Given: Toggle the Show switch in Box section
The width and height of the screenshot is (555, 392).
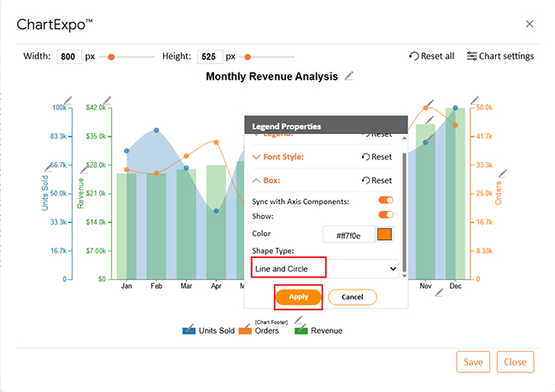Looking at the screenshot, I should pyautogui.click(x=386, y=215).
